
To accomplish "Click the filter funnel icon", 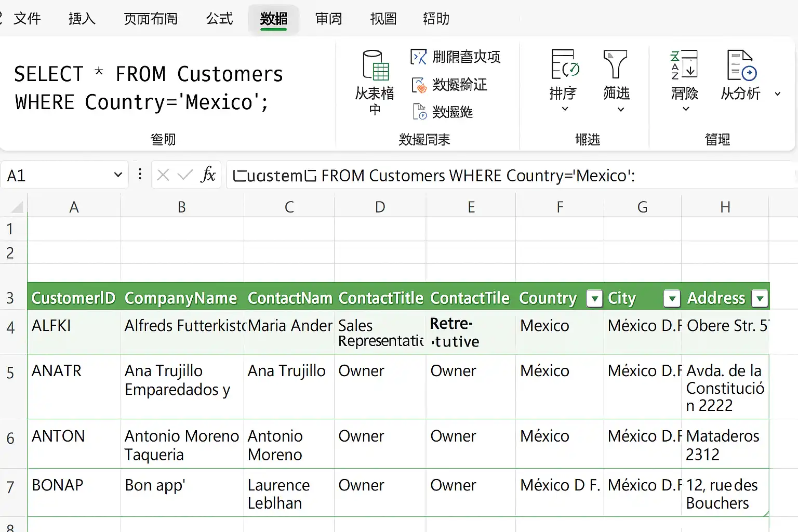I will click(x=615, y=64).
